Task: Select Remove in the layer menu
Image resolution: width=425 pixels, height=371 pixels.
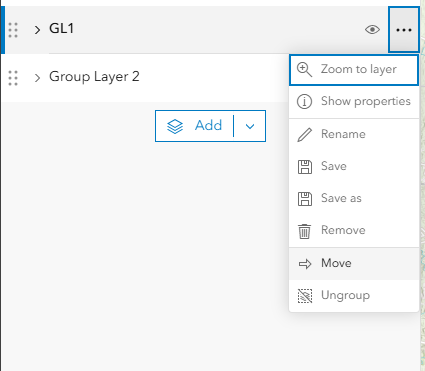Action: pos(354,230)
